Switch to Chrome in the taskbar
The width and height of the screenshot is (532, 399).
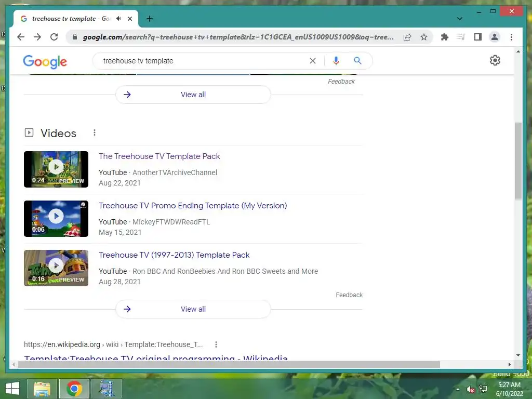[x=74, y=389]
